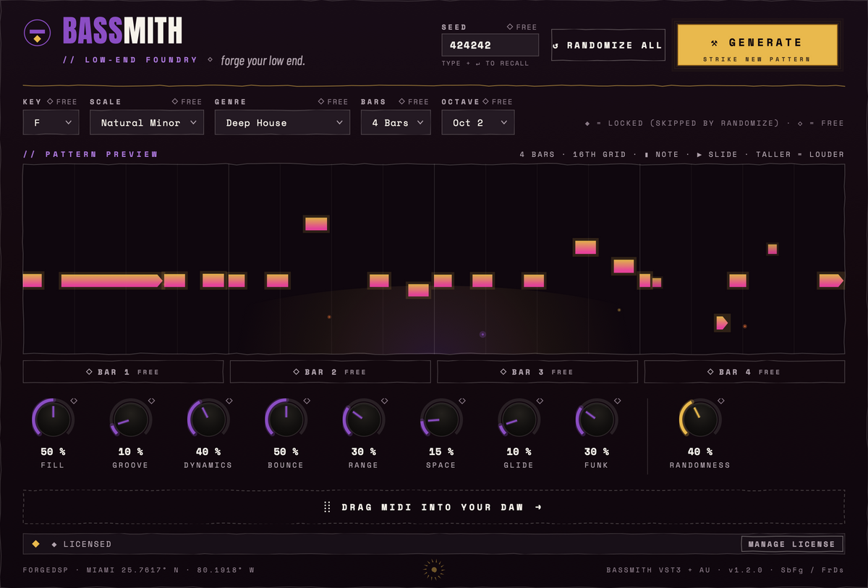Click the low slide note in bar 4

pyautogui.click(x=722, y=323)
